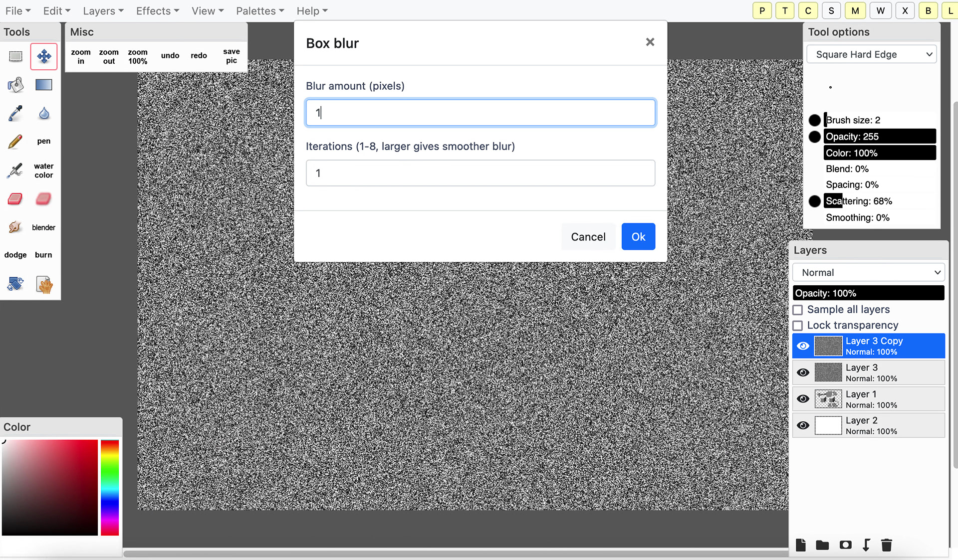
Task: Click the new layer page icon
Action: click(800, 545)
